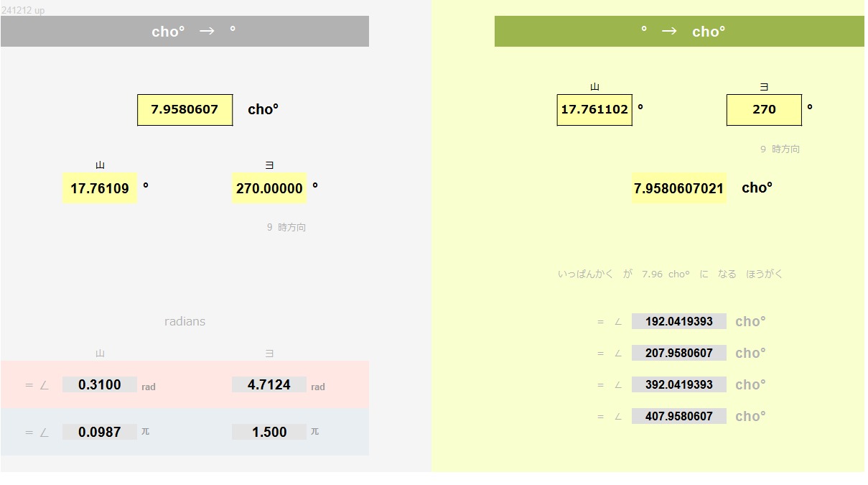Click the 0.3100 rad value
Image resolution: width=868 pixels, height=485 pixels.
pos(100,385)
